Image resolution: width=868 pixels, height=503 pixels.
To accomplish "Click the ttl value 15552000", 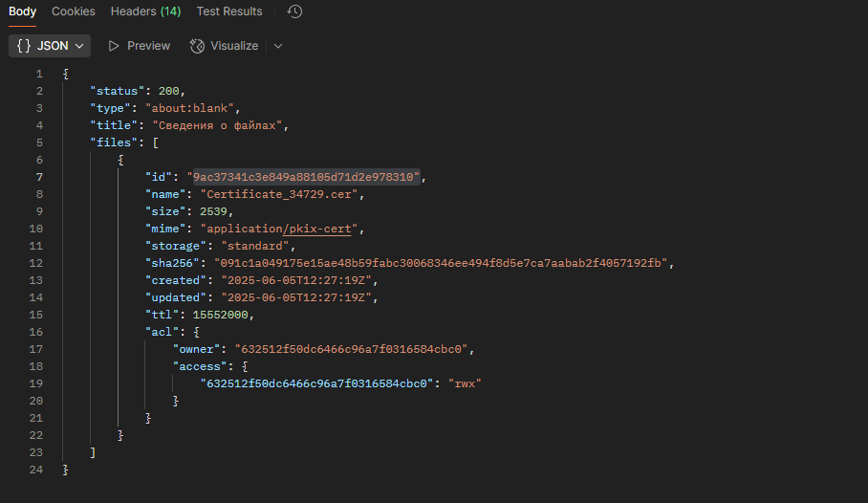I will (220, 314).
